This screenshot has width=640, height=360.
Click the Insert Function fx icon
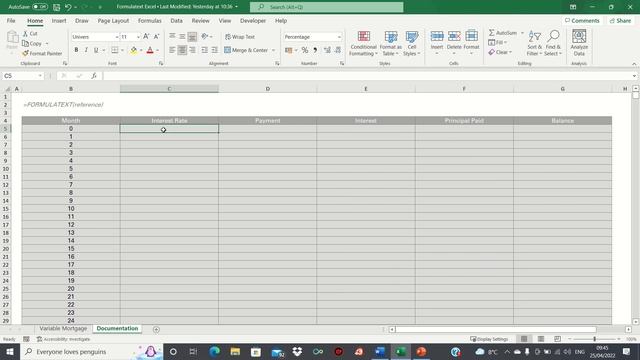[94, 76]
